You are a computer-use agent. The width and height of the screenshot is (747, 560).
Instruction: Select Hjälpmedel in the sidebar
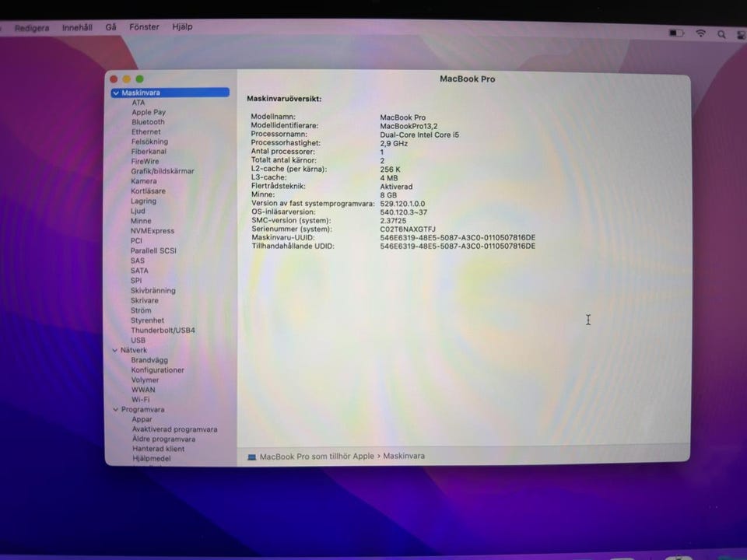(x=152, y=459)
